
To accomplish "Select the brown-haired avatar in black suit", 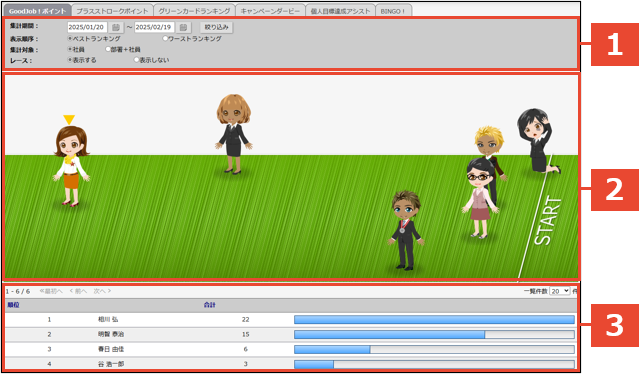I will 234,134.
